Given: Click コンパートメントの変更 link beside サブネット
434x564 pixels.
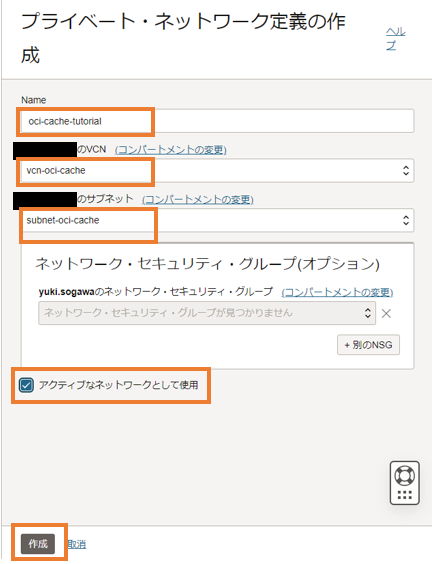Looking at the screenshot, I should click(x=198, y=200).
